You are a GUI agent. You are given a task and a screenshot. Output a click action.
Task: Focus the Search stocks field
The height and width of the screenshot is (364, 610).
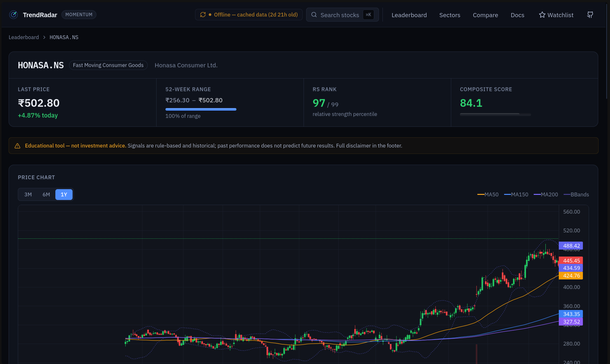(342, 15)
